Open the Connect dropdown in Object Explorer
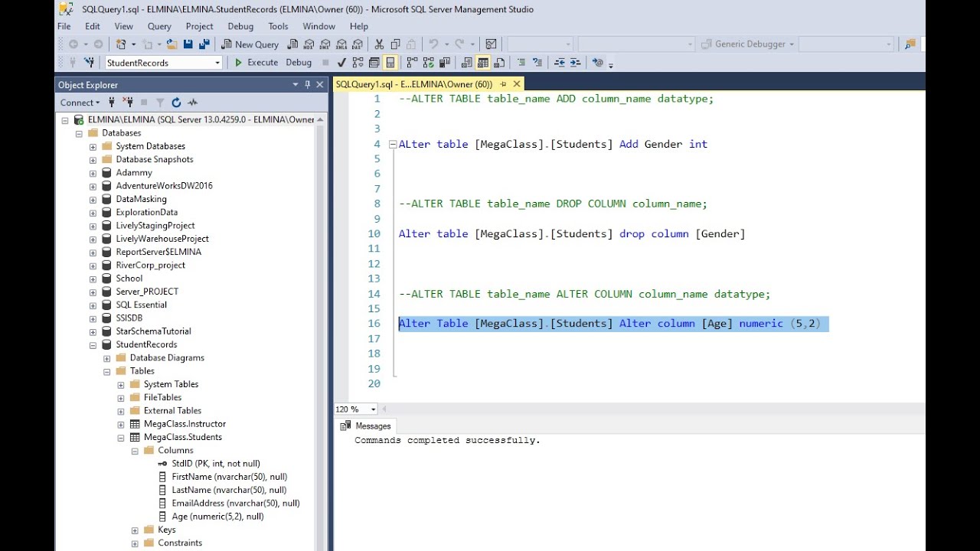 coord(80,103)
